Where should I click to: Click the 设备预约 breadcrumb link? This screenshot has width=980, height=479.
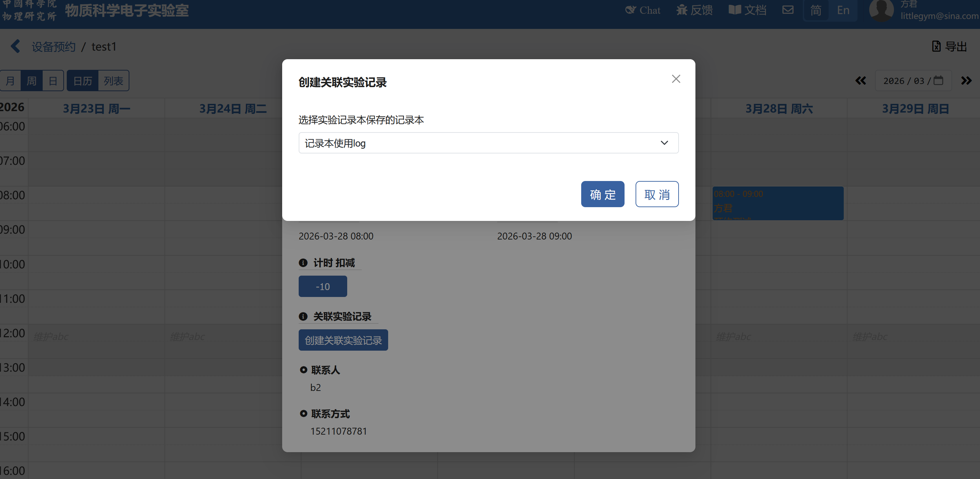pyautogui.click(x=54, y=47)
